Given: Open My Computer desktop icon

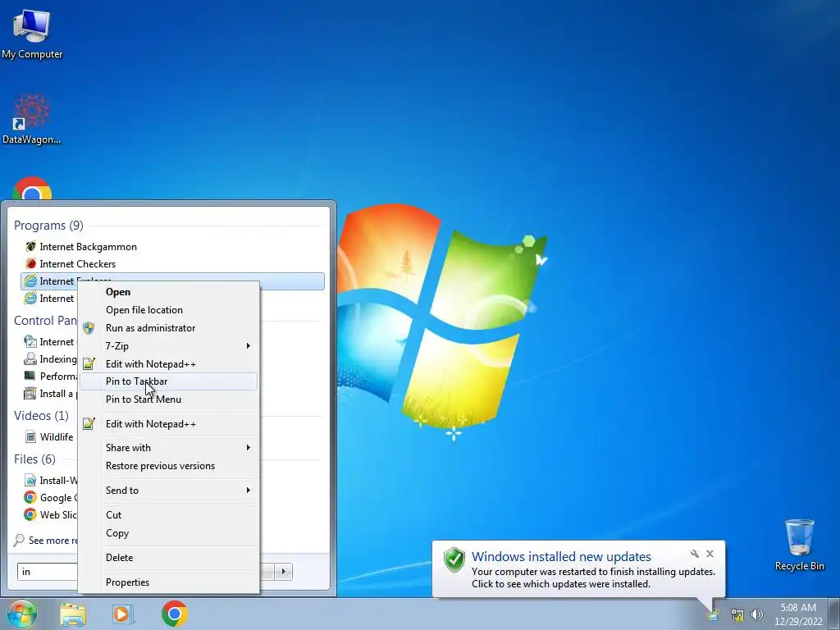Looking at the screenshot, I should (x=32, y=34).
